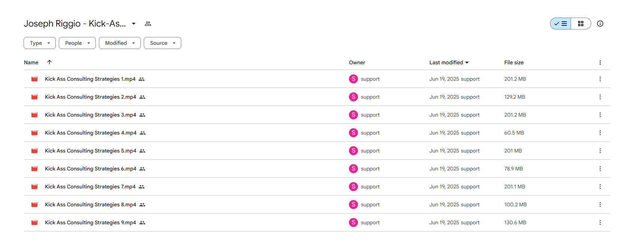Open more actions for Strategies 9.mp4 row
This screenshot has height=252, width=644.
click(600, 222)
